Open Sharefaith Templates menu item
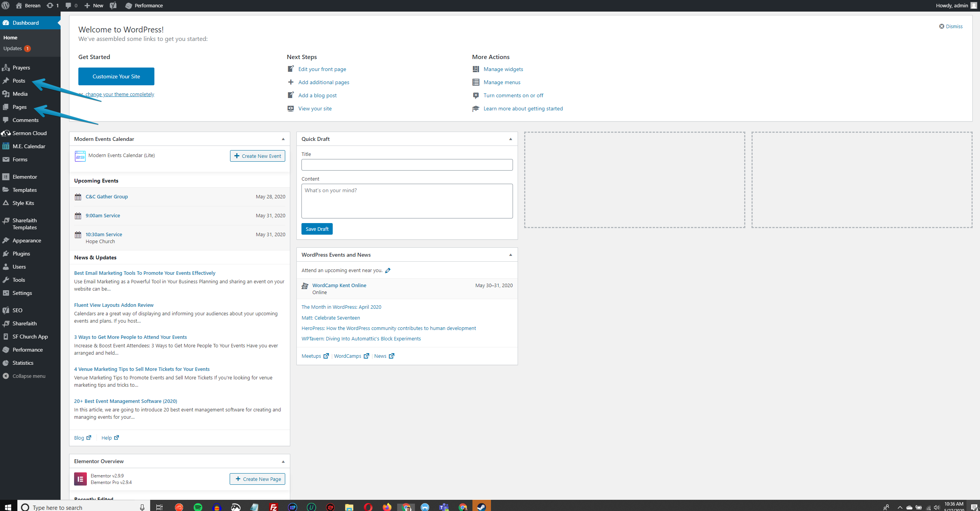 coord(25,224)
